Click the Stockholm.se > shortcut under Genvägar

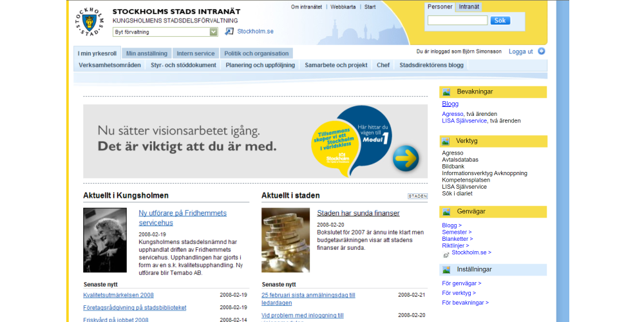pyautogui.click(x=471, y=252)
